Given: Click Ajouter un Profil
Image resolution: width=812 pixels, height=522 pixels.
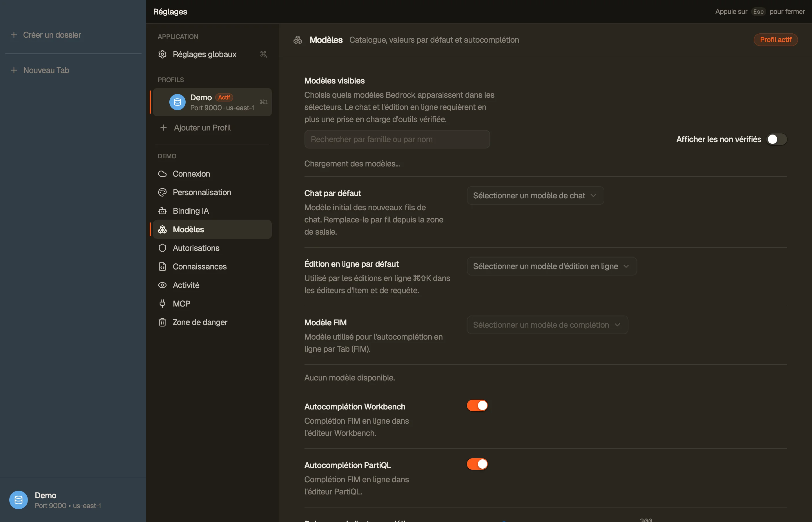Looking at the screenshot, I should tap(213, 128).
